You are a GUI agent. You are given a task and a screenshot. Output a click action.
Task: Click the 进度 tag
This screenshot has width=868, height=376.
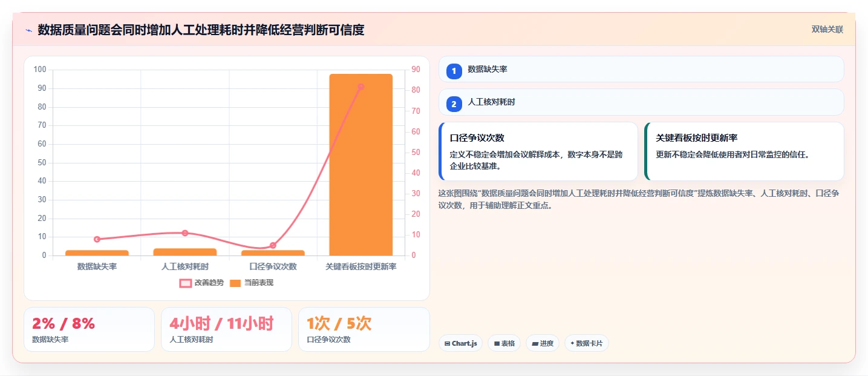pyautogui.click(x=543, y=343)
